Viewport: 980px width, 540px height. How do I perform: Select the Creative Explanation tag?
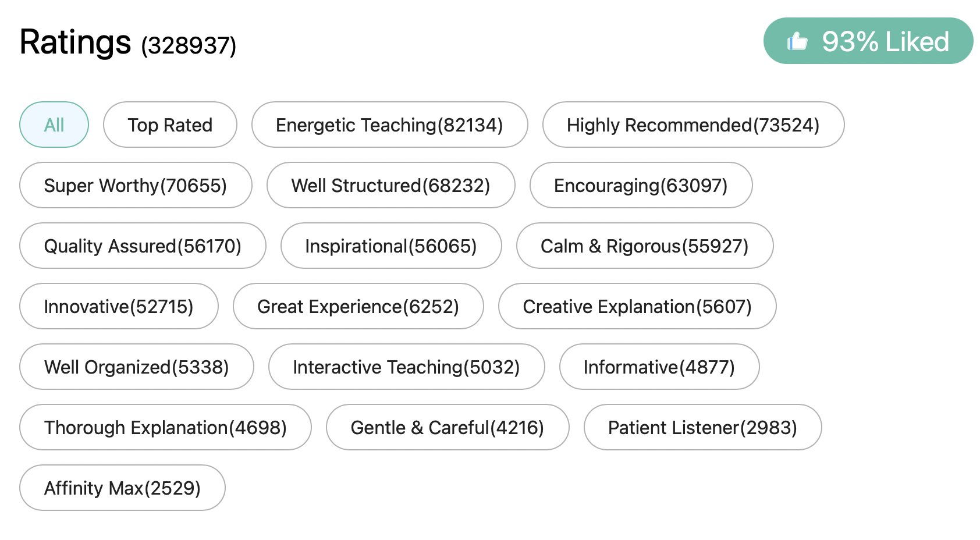pyautogui.click(x=637, y=306)
